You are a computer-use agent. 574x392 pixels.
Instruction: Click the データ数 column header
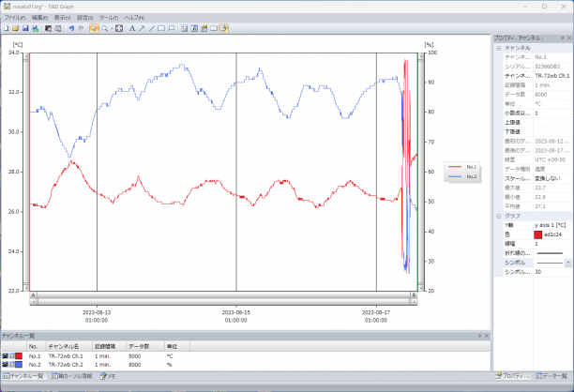point(144,346)
